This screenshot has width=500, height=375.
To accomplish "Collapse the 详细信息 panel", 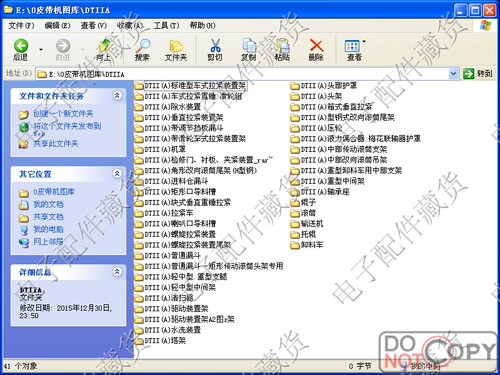I will (x=117, y=272).
